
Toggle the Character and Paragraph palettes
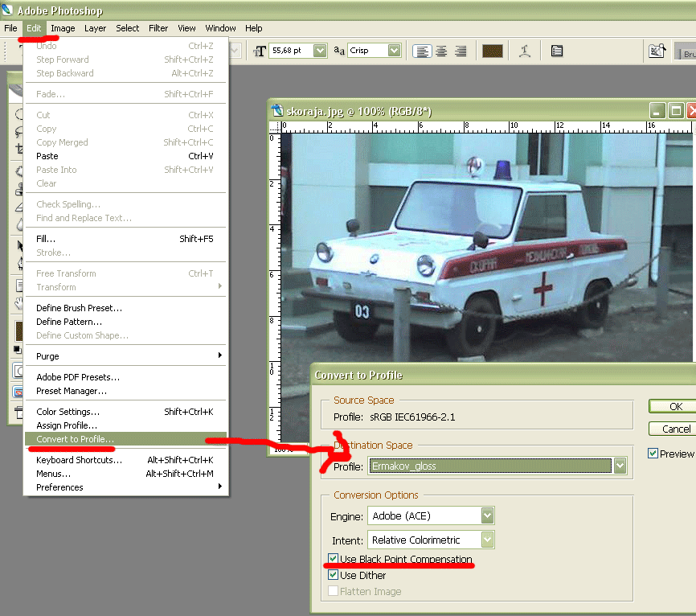[557, 51]
